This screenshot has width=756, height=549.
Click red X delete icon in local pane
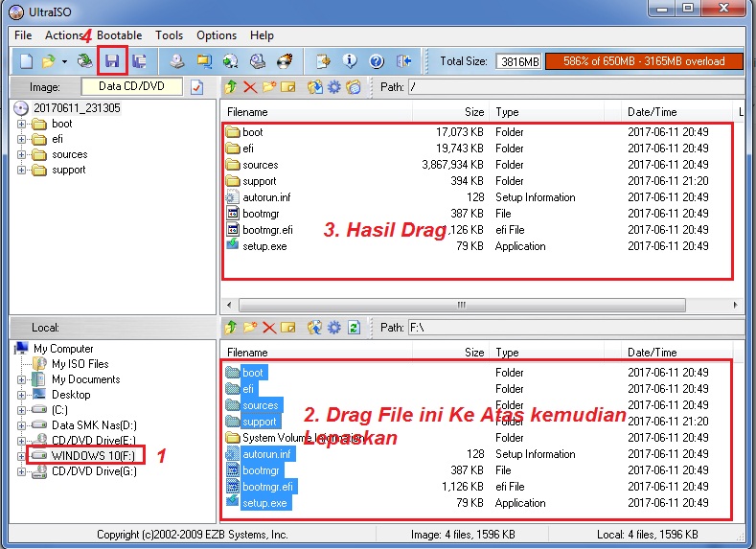[269, 328]
